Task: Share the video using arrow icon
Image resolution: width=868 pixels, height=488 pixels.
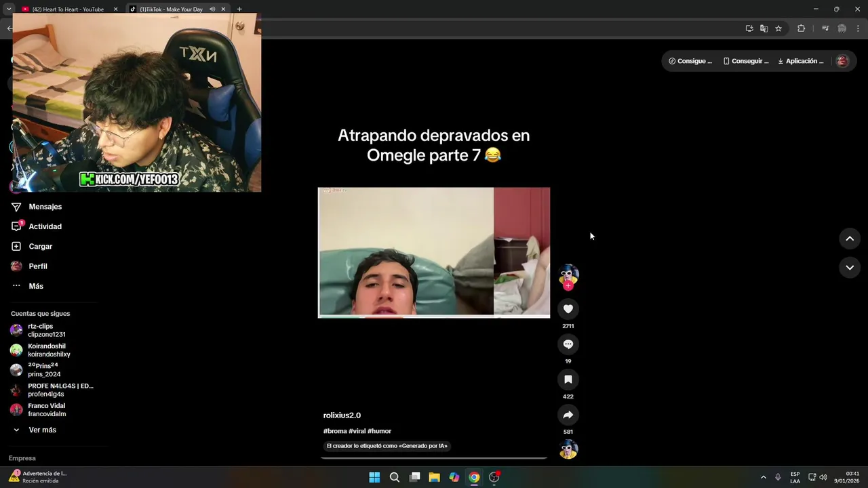Action: 568,415
